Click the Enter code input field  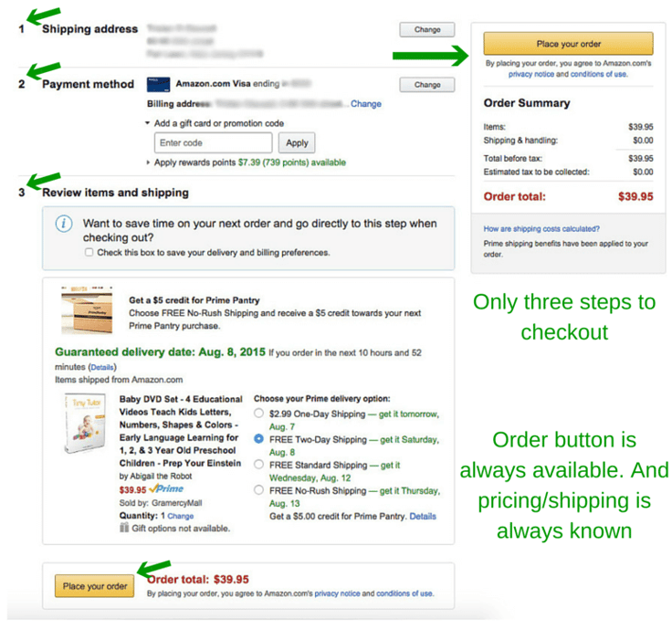point(213,142)
